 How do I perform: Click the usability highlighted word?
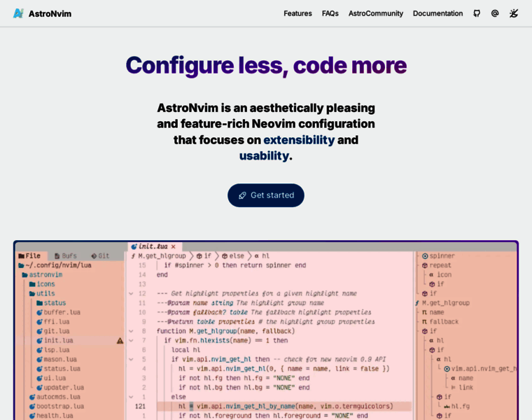point(264,155)
